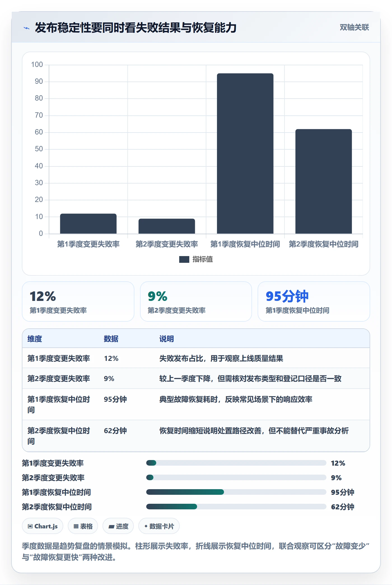Click the 表格 chip
Screen dimensions: 392x585
83,526
